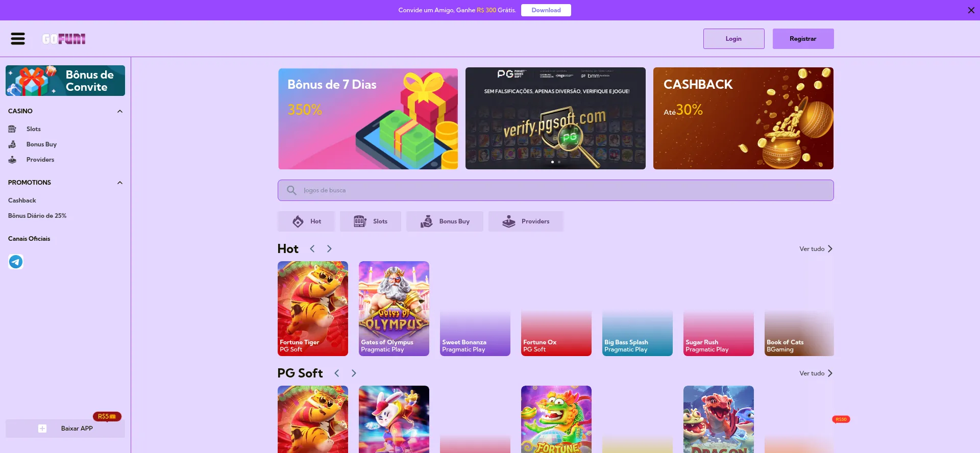This screenshot has width=980, height=453.
Task: Switch to the Hot category tab
Action: 306,221
